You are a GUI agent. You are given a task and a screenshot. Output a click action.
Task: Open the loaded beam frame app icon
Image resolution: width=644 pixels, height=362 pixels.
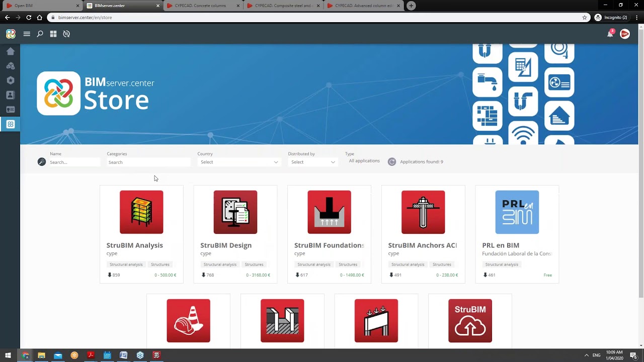point(376,321)
